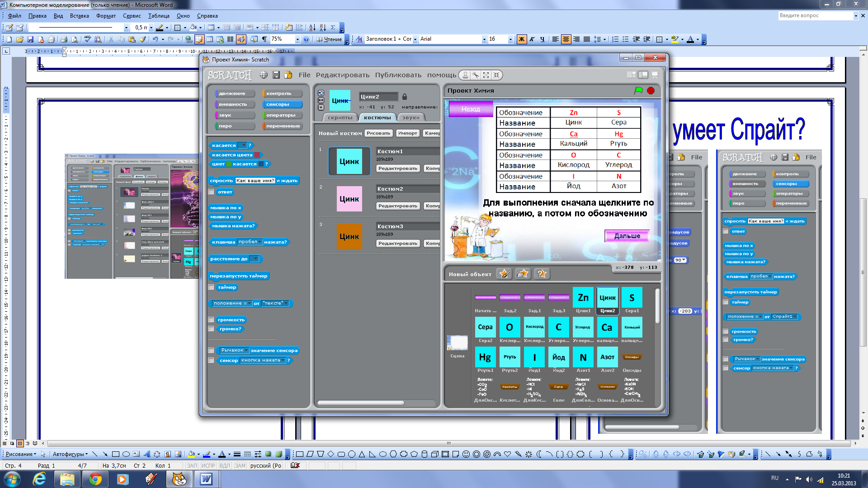Open Word's Вставка menu
The image size is (868, 488).
(x=80, y=16)
